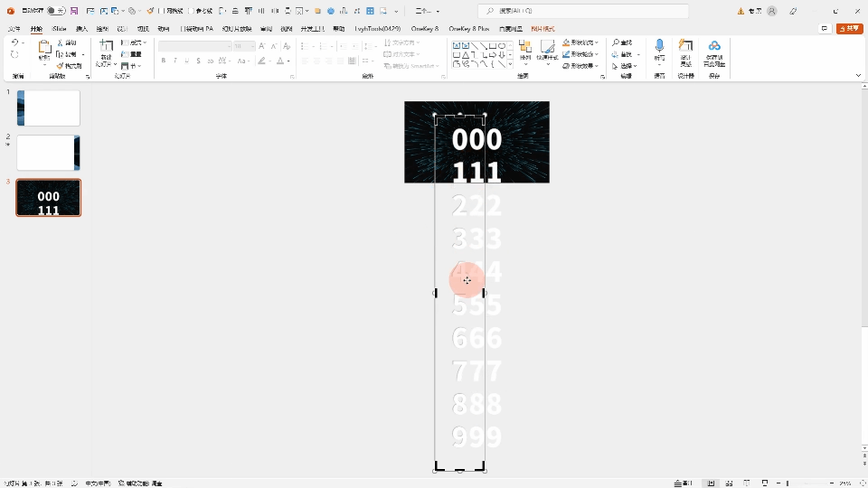Click the Find button in editing group

(x=621, y=42)
